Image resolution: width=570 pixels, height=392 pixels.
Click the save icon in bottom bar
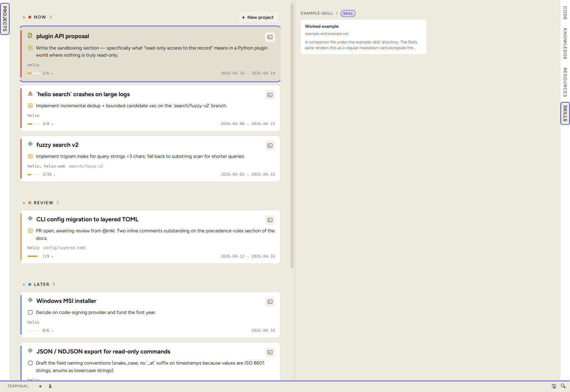pyautogui.click(x=554, y=386)
